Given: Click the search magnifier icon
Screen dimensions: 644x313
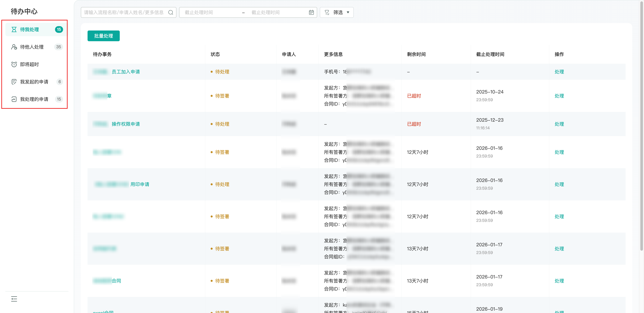Looking at the screenshot, I should tap(171, 13).
